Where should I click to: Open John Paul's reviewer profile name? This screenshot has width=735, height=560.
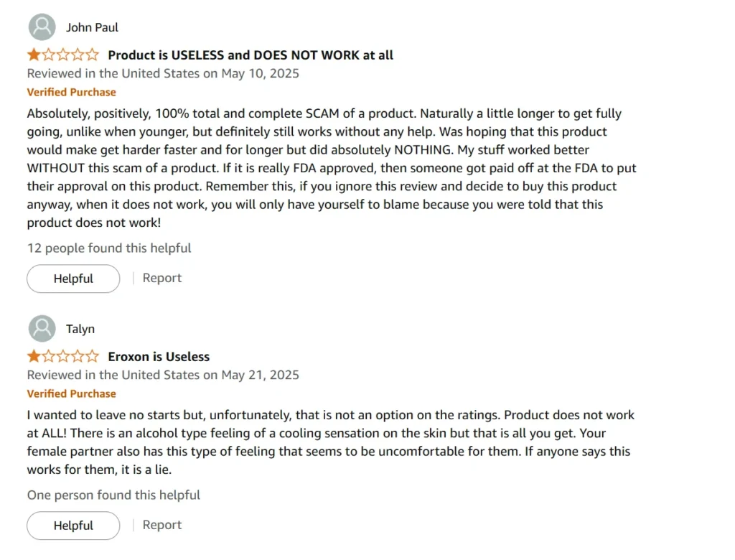click(x=92, y=28)
